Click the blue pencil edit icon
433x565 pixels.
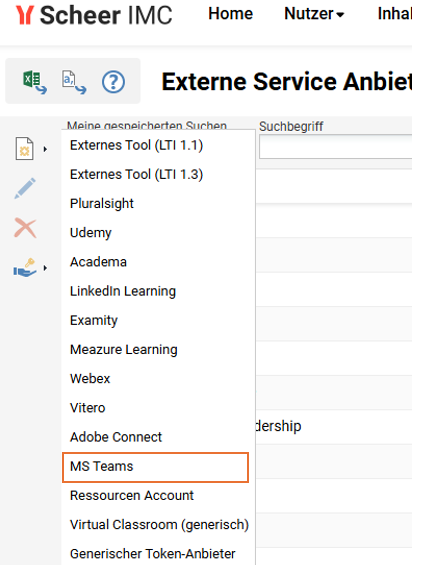tap(25, 188)
